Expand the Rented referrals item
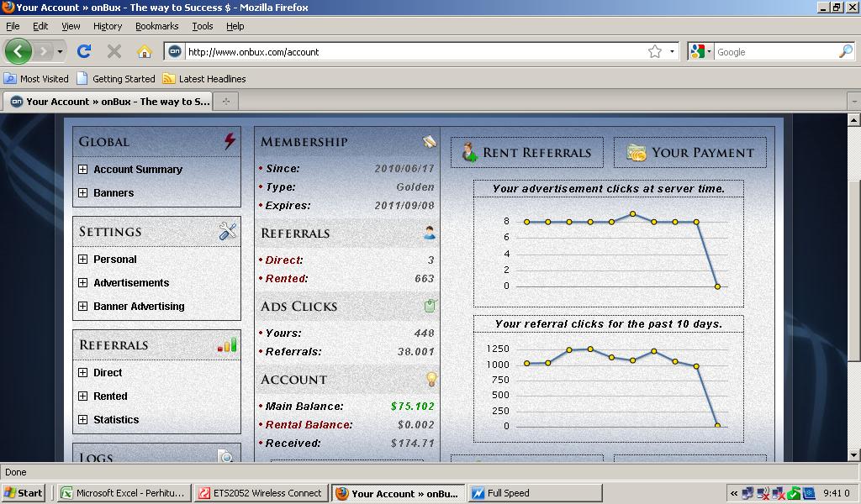Viewport: 861px width, 504px height. pos(83,396)
